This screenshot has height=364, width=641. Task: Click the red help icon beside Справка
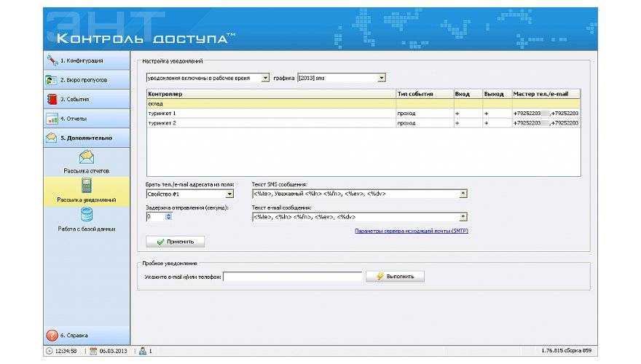point(52,336)
